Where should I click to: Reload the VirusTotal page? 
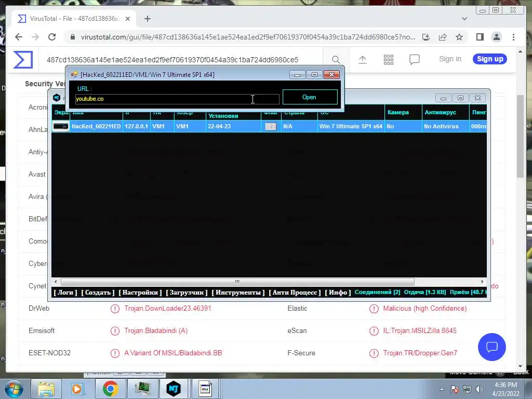52,37
